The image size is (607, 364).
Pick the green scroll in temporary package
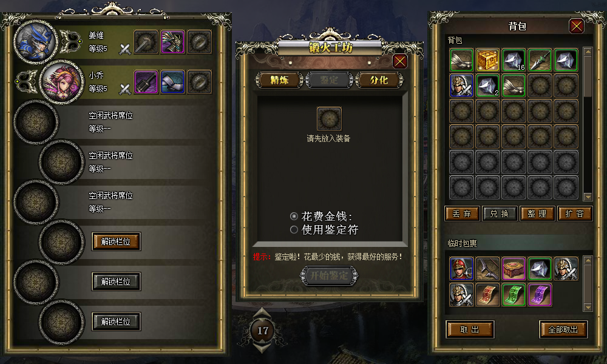pos(514,295)
